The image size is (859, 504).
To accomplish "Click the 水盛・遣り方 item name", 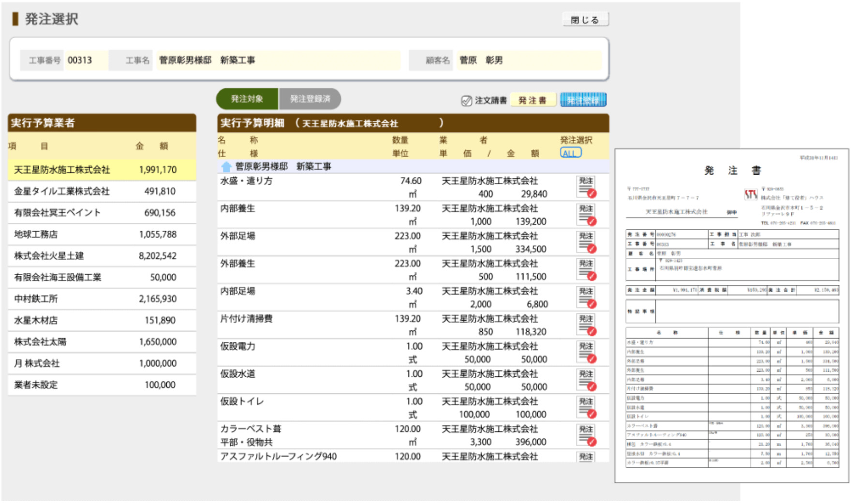I will pyautogui.click(x=247, y=181).
